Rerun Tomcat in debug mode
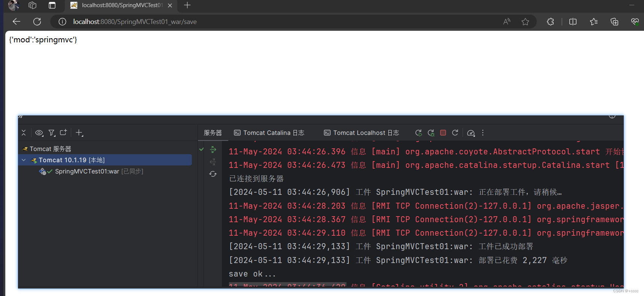644x296 pixels. pos(431,133)
